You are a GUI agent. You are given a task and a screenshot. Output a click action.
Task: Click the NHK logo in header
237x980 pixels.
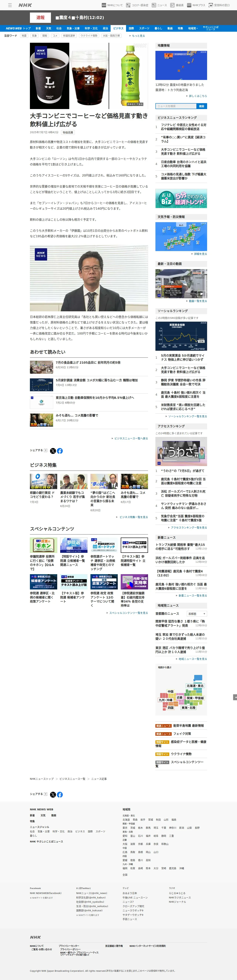tap(25, 5)
